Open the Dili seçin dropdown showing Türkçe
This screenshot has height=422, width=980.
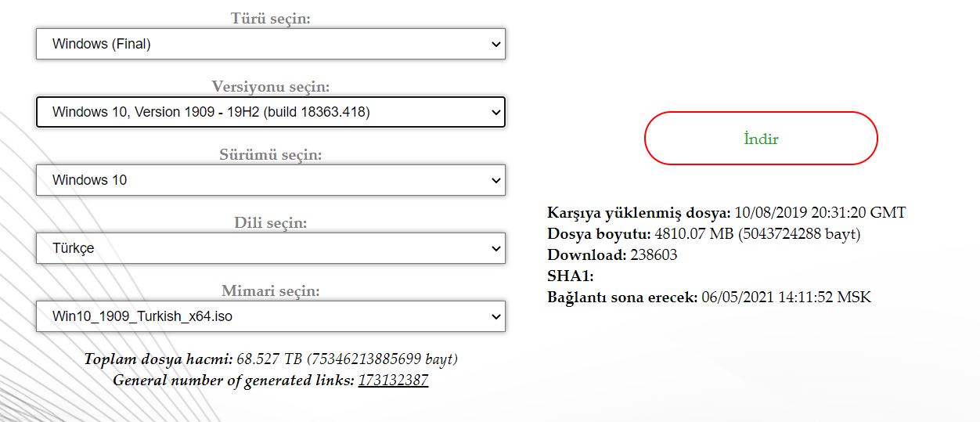(271, 248)
